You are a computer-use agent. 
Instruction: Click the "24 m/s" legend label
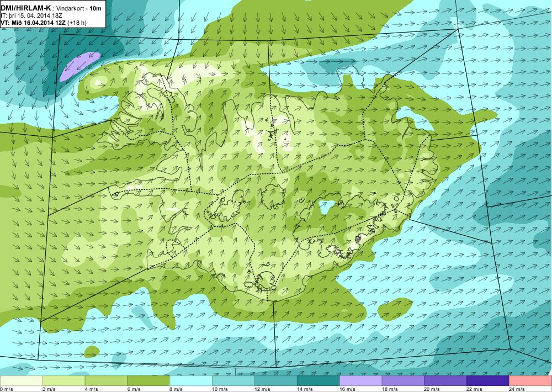517,389
